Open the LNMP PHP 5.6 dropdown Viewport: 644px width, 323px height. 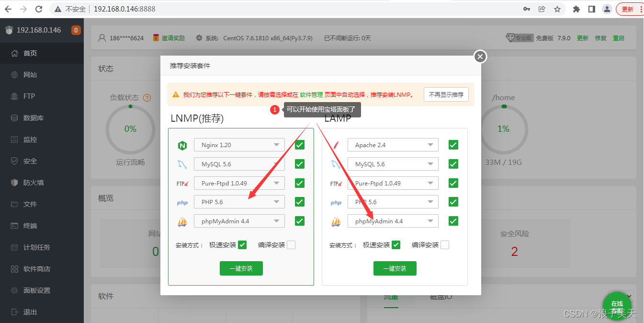(239, 202)
